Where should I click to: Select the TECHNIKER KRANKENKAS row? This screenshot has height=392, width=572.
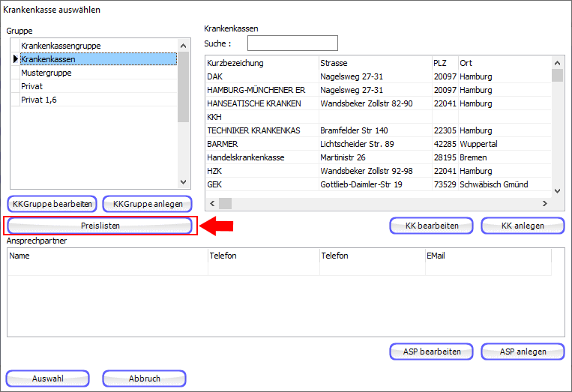[x=253, y=130]
